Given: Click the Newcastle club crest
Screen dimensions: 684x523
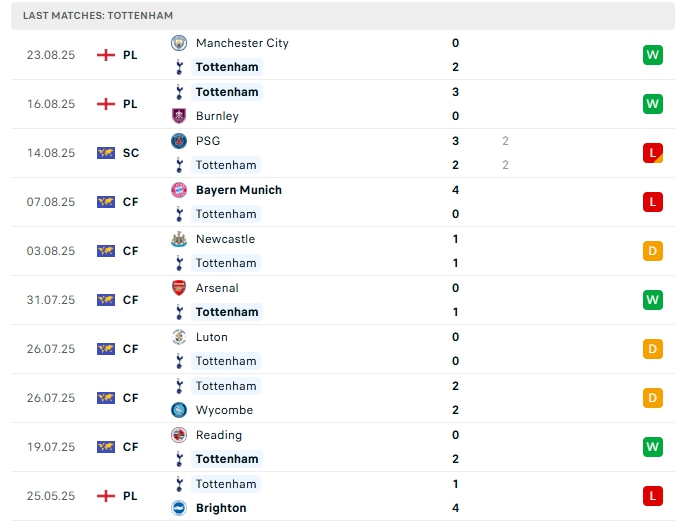Looking at the screenshot, I should coord(179,239).
